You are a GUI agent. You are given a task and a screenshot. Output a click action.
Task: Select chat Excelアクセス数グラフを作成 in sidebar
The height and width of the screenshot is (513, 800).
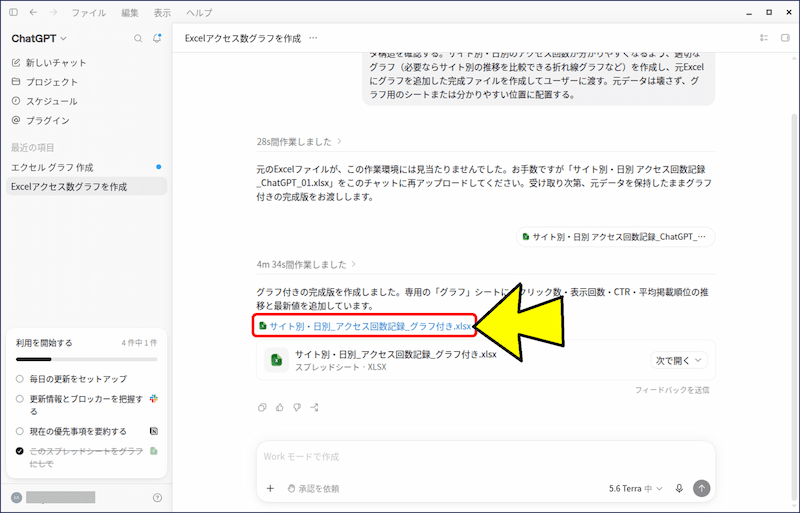pos(87,186)
